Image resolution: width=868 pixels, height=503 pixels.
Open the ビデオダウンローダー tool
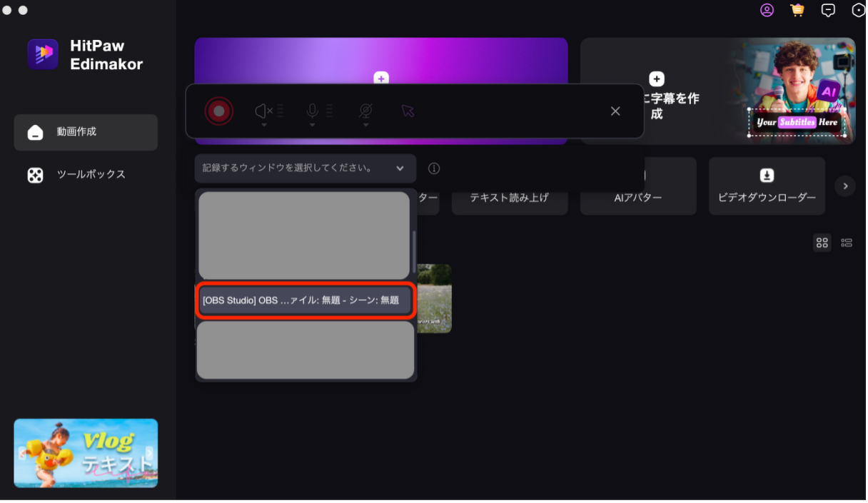tap(767, 186)
